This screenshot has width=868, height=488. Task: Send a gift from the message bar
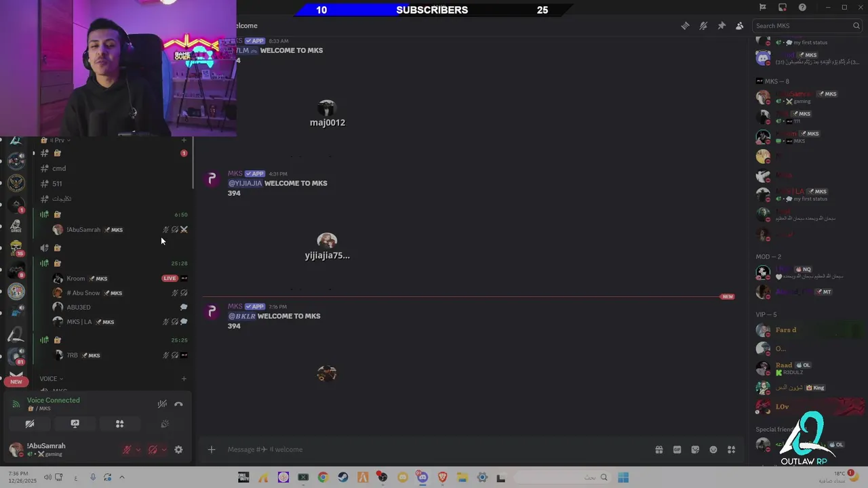click(658, 449)
